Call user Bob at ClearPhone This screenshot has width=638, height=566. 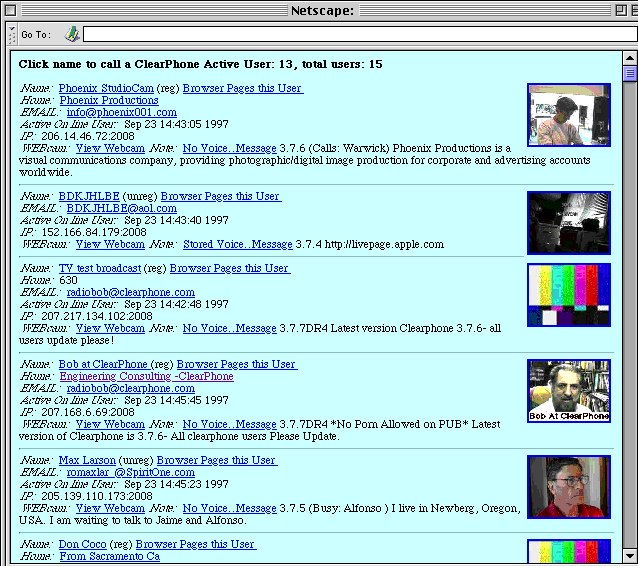pos(103,364)
